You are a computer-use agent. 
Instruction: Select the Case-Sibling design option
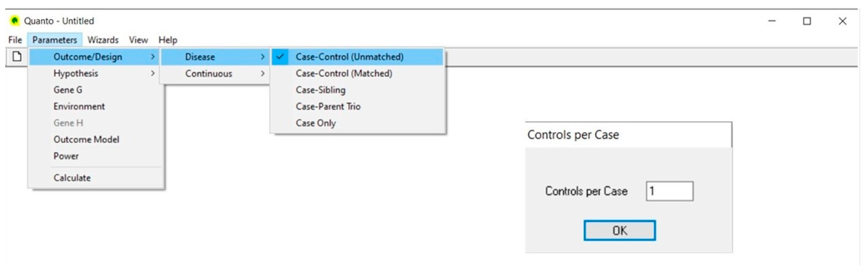tap(320, 90)
